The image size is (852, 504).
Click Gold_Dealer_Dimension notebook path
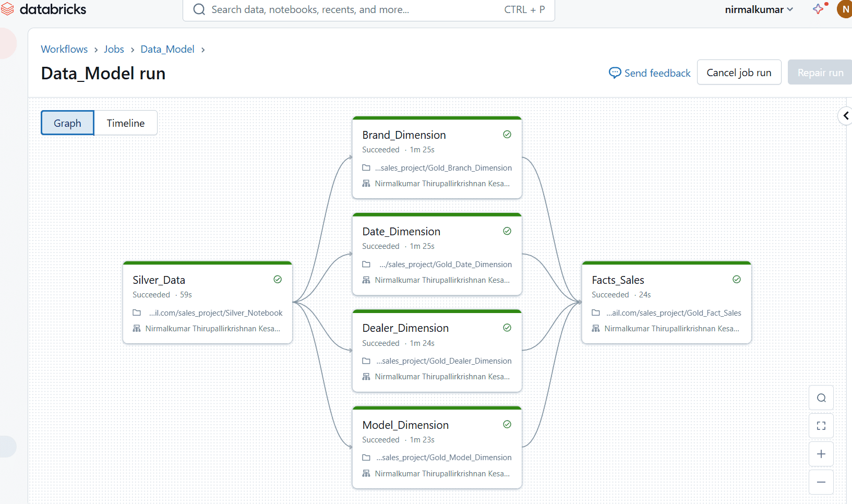(x=444, y=361)
